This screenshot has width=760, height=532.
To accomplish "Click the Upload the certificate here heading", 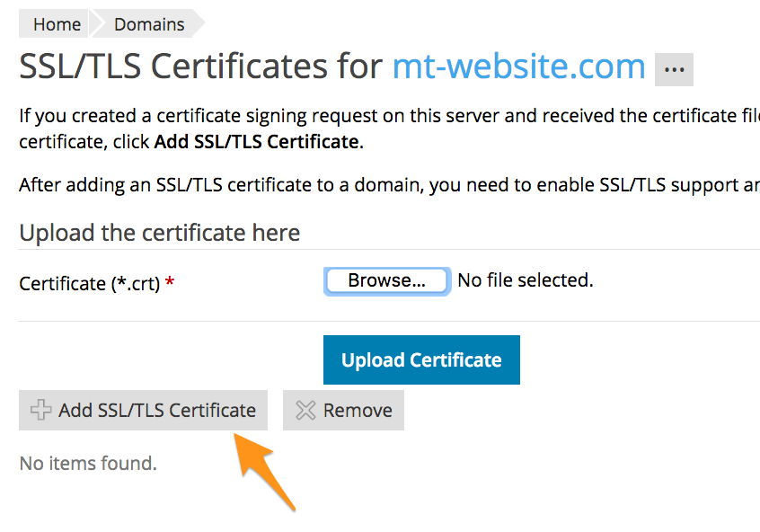I will coord(159,232).
